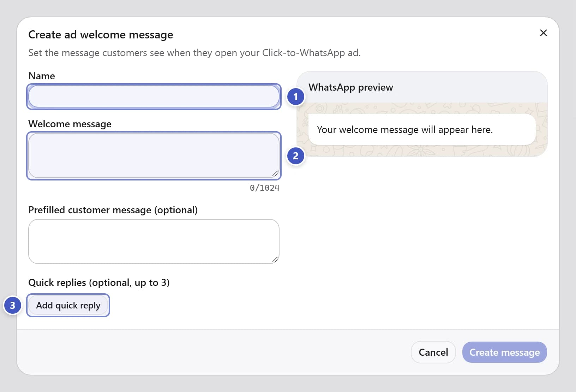Click the Welcome message field label

point(70,124)
